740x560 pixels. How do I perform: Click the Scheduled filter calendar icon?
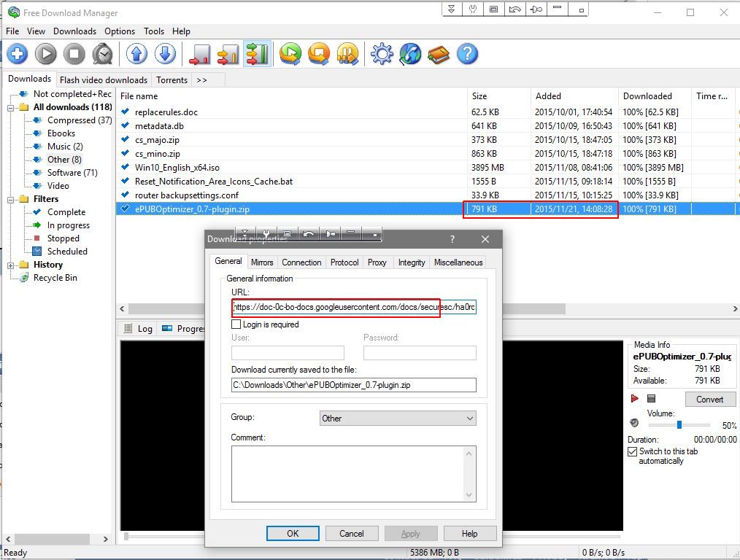(36, 252)
